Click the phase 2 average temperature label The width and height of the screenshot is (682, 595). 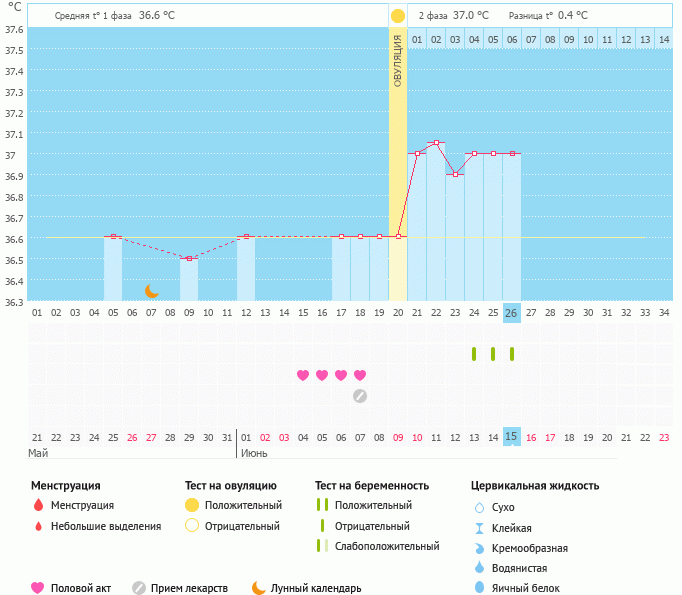(453, 16)
